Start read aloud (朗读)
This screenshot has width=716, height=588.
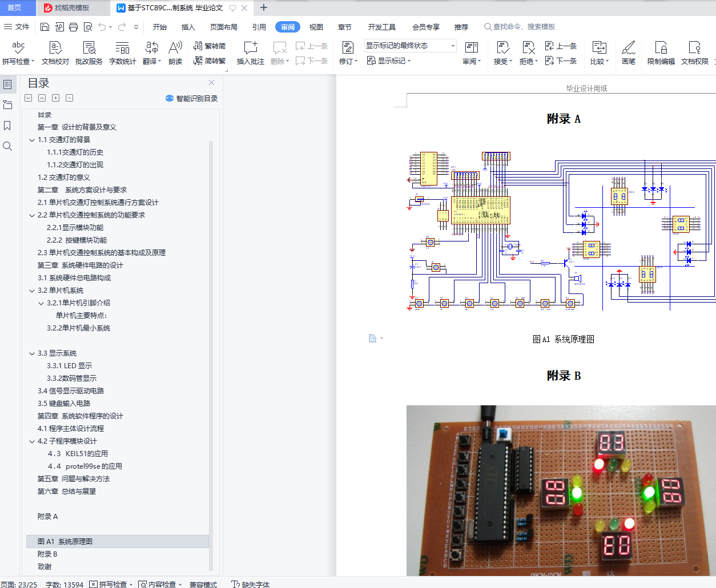pyautogui.click(x=175, y=53)
